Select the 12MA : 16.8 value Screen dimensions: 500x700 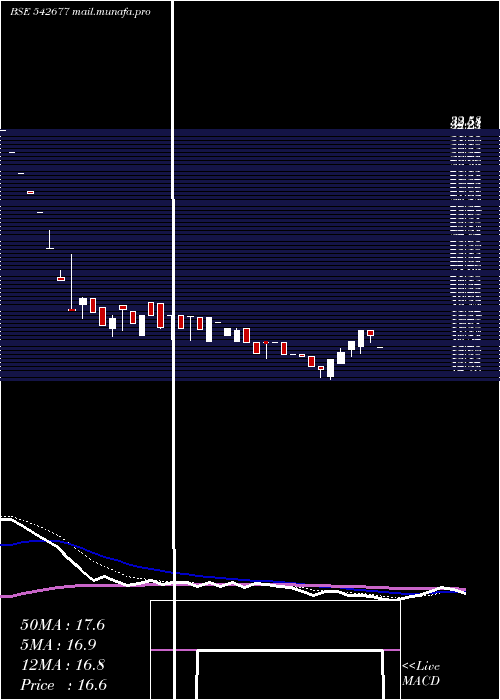tap(63, 665)
